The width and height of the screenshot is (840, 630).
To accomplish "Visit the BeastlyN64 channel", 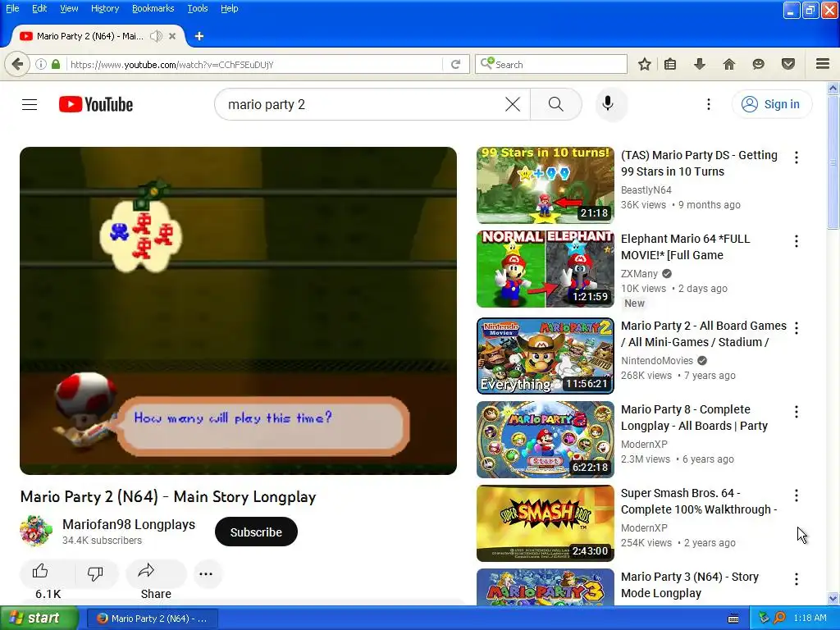I will 646,190.
